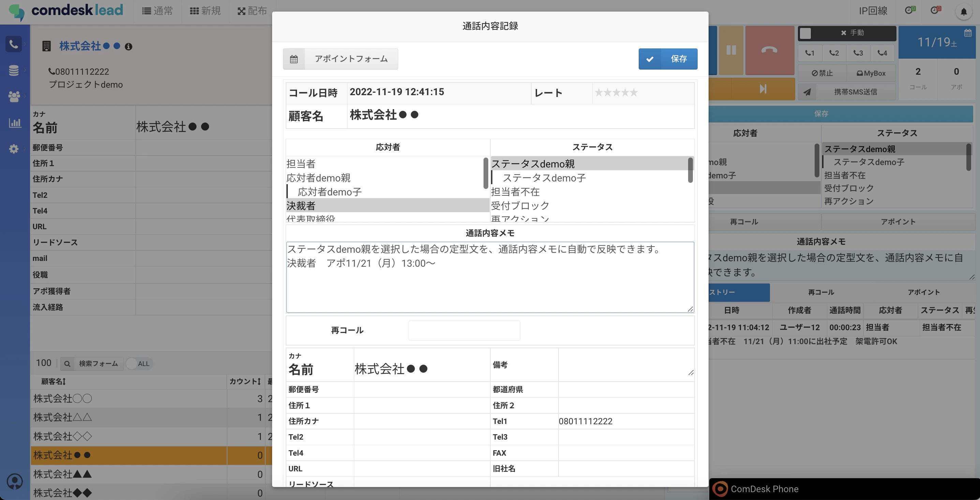Click the company info circle icon
Image resolution: width=980 pixels, height=500 pixels.
pos(129,47)
